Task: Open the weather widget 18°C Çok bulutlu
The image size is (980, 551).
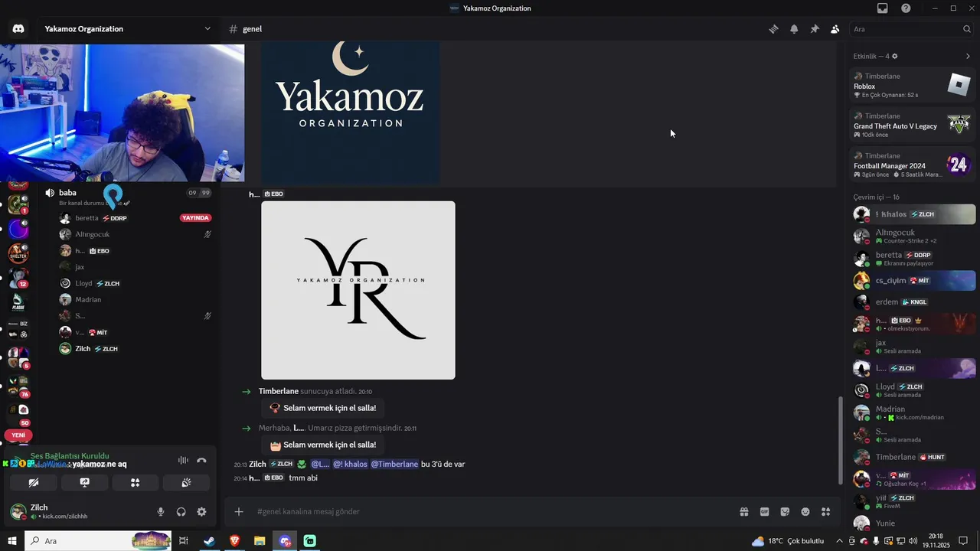Action: point(788,541)
